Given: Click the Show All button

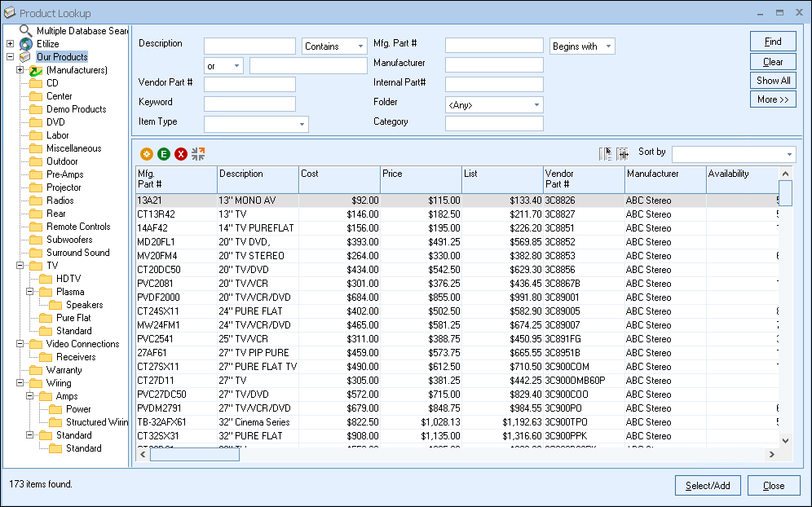Looking at the screenshot, I should pyautogui.click(x=773, y=81).
